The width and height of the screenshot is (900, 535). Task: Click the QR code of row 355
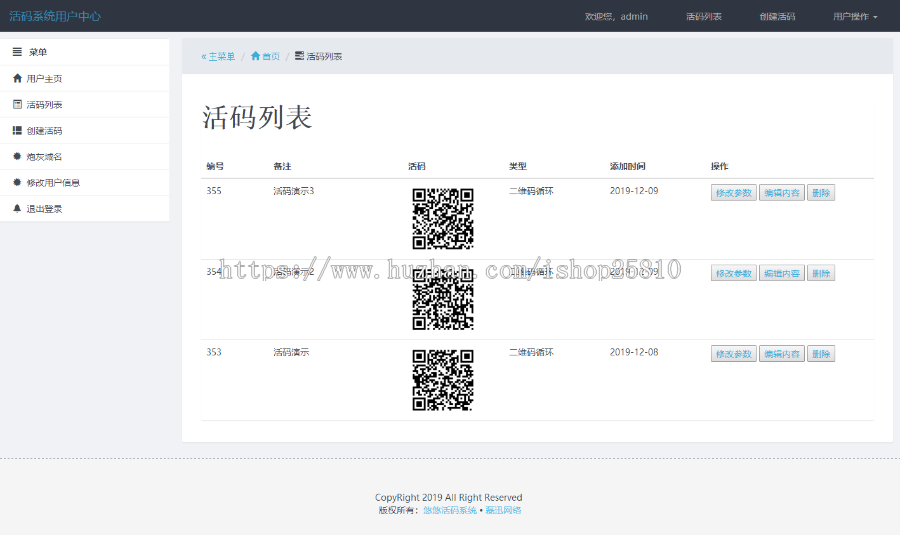pos(443,219)
